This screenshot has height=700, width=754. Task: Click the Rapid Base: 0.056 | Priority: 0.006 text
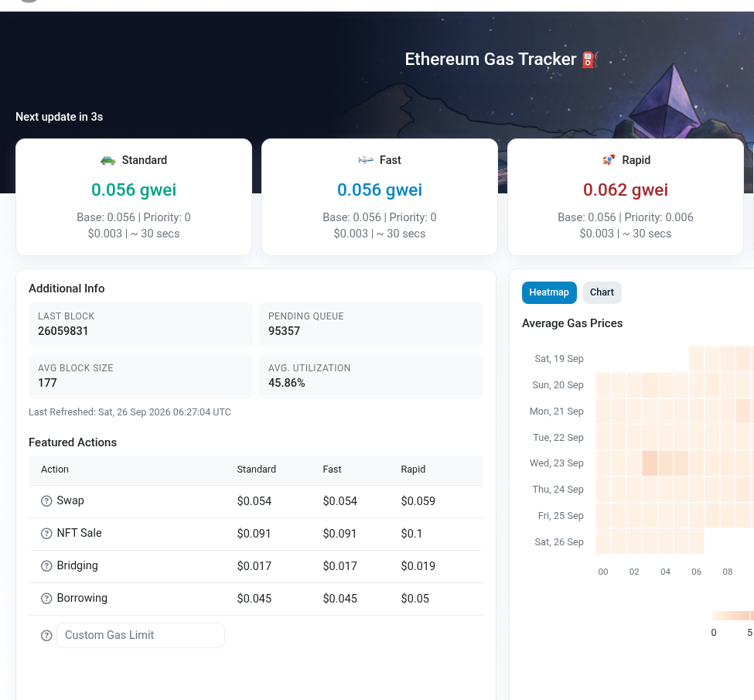click(x=625, y=217)
